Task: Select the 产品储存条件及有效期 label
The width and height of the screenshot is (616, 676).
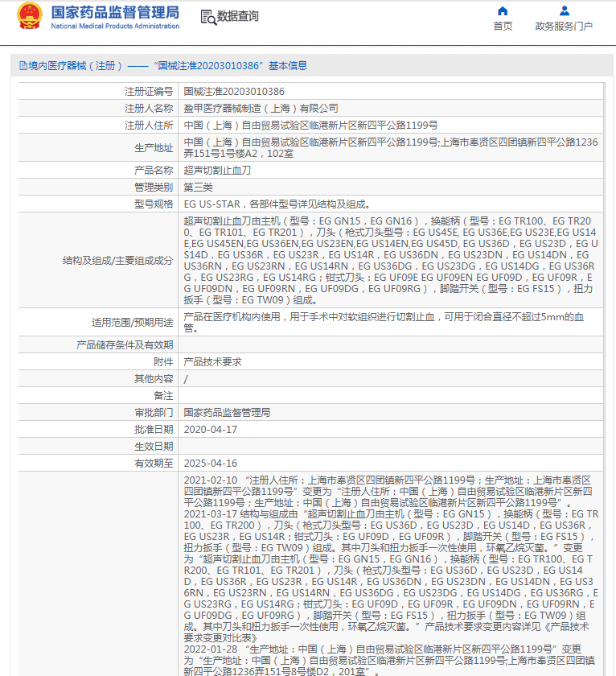Action: click(x=125, y=345)
